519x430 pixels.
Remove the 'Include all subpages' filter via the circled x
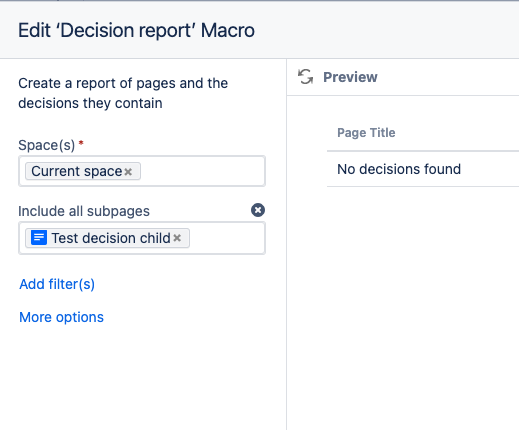[x=258, y=210]
